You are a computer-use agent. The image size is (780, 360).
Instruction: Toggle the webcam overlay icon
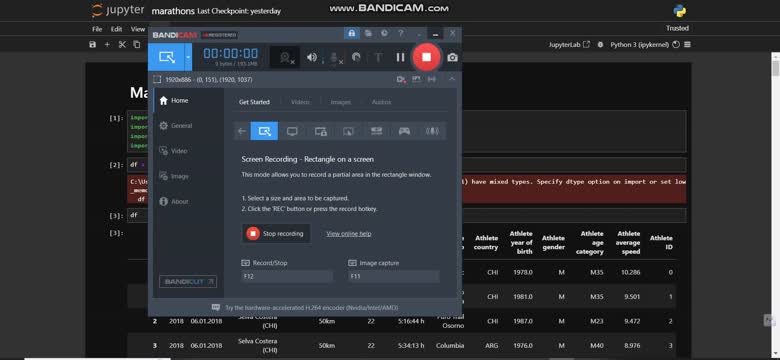286,58
